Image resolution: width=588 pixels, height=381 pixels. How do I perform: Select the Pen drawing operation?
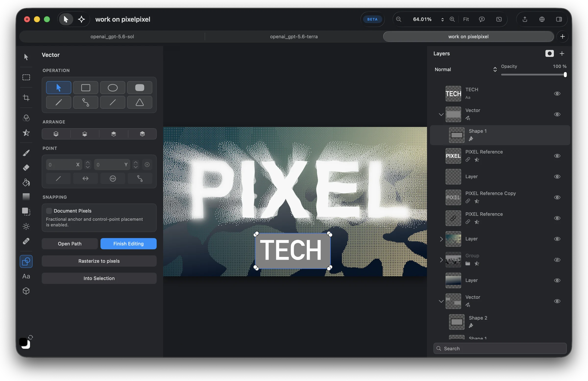tap(59, 102)
